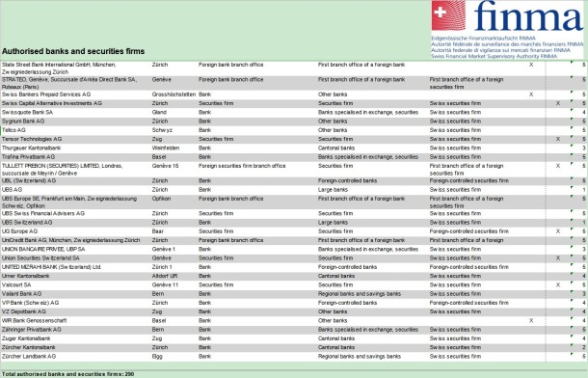This screenshot has width=588, height=378.
Task: Click the Opfikon location cell
Action: point(161,199)
